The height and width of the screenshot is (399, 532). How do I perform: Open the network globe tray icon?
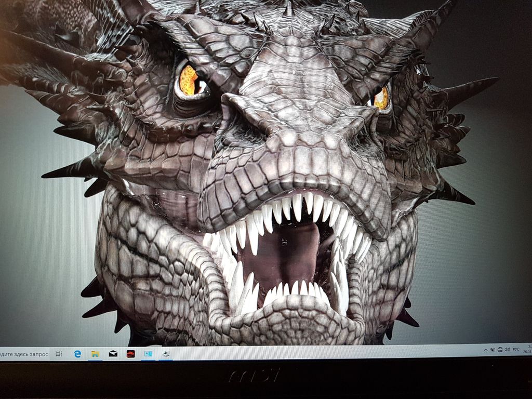[500, 350]
